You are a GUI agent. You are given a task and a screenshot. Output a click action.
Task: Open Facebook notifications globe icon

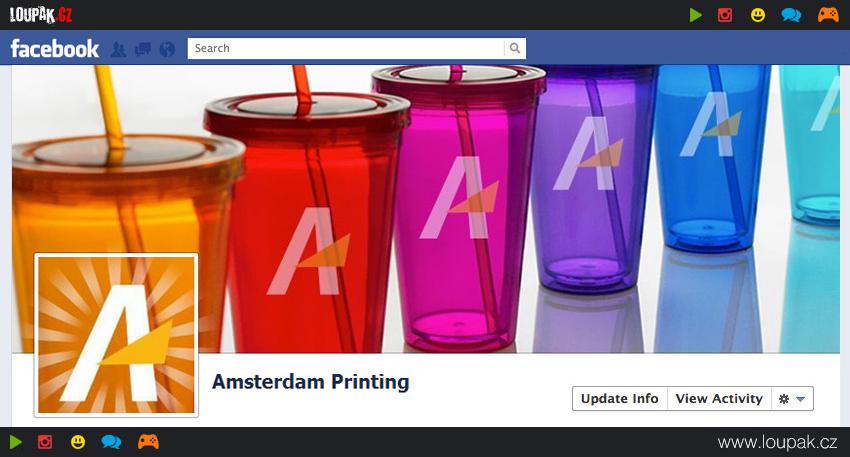click(168, 49)
